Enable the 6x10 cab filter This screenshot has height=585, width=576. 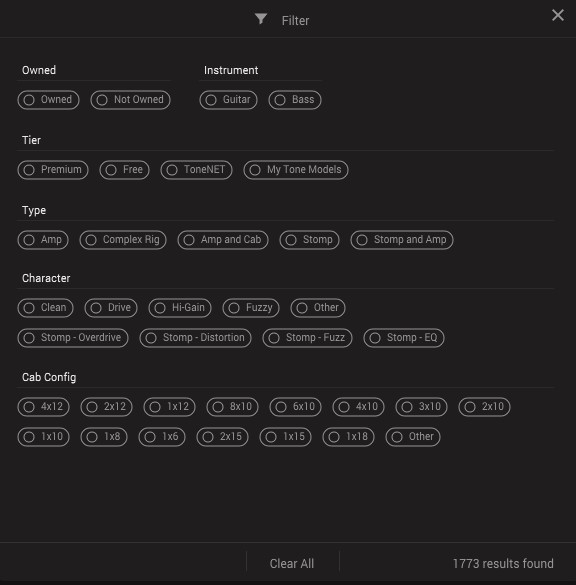295,407
